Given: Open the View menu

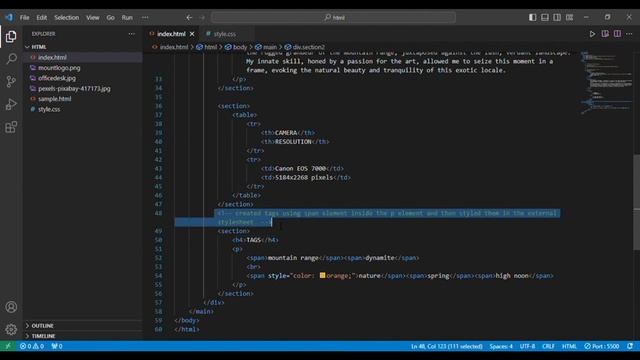Looking at the screenshot, I should (93, 18).
